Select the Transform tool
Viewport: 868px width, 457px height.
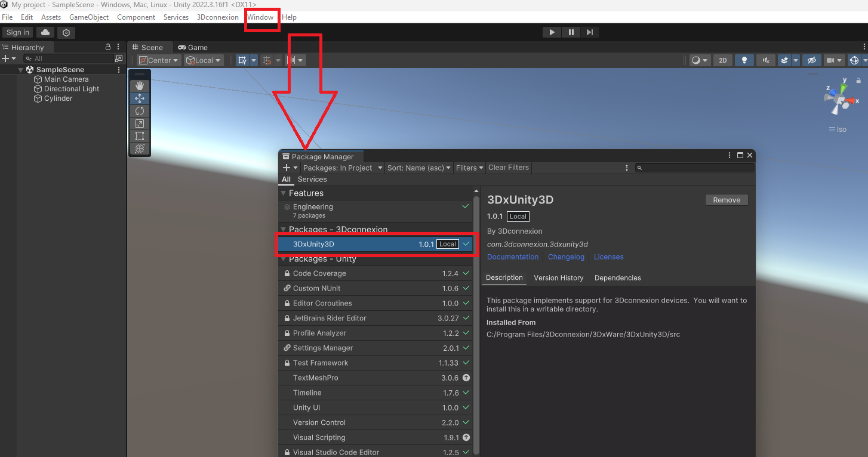(140, 149)
